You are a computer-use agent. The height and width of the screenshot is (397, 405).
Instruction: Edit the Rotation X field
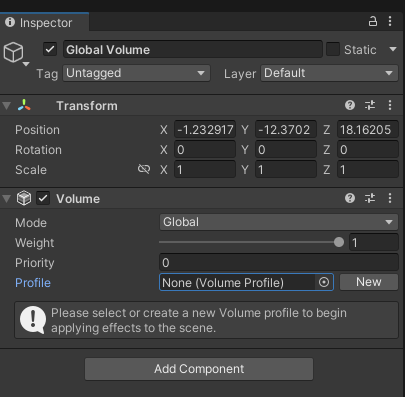click(x=205, y=149)
